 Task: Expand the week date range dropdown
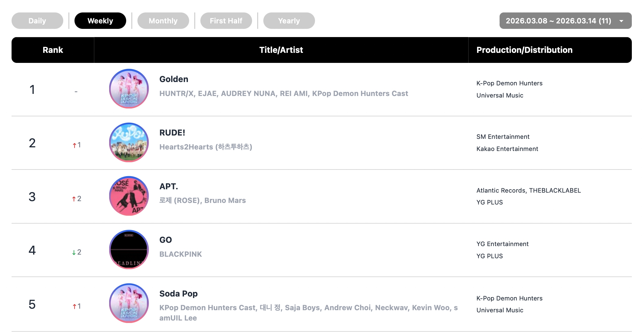pos(565,21)
